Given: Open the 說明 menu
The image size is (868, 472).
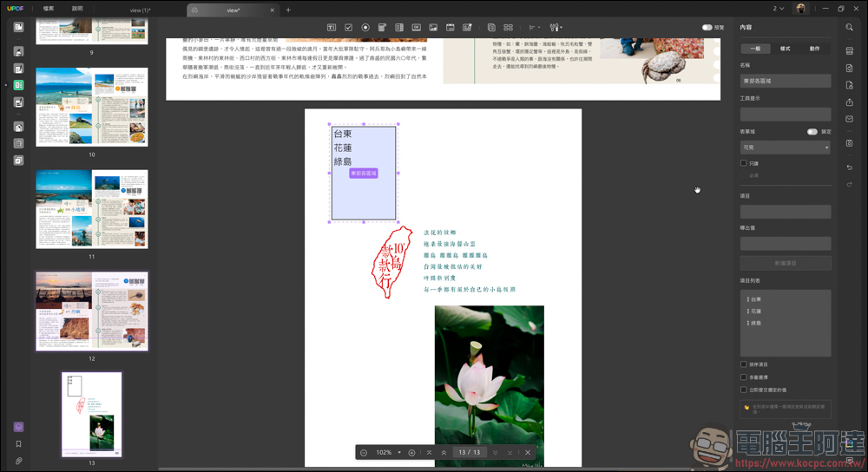Looking at the screenshot, I should pos(77,9).
